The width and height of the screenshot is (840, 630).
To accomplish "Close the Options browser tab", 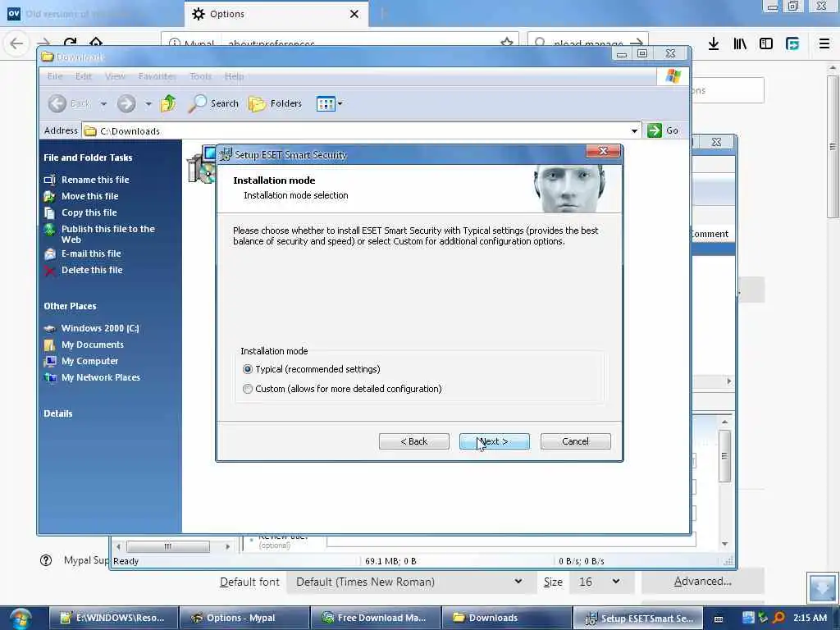I will pyautogui.click(x=354, y=14).
